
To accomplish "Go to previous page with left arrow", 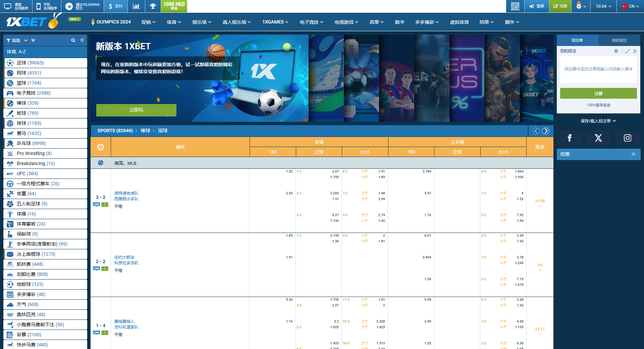I will pos(536,131).
